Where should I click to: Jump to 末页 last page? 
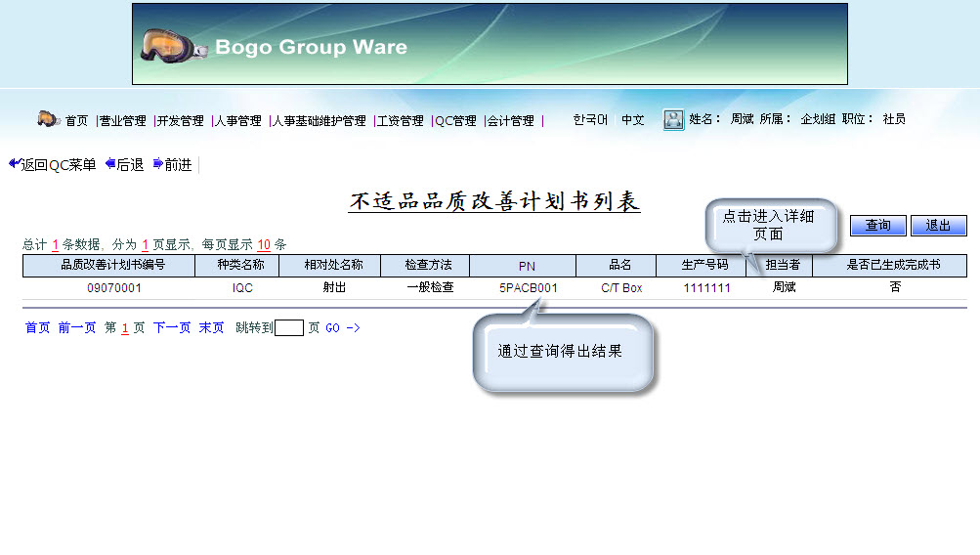coord(211,328)
